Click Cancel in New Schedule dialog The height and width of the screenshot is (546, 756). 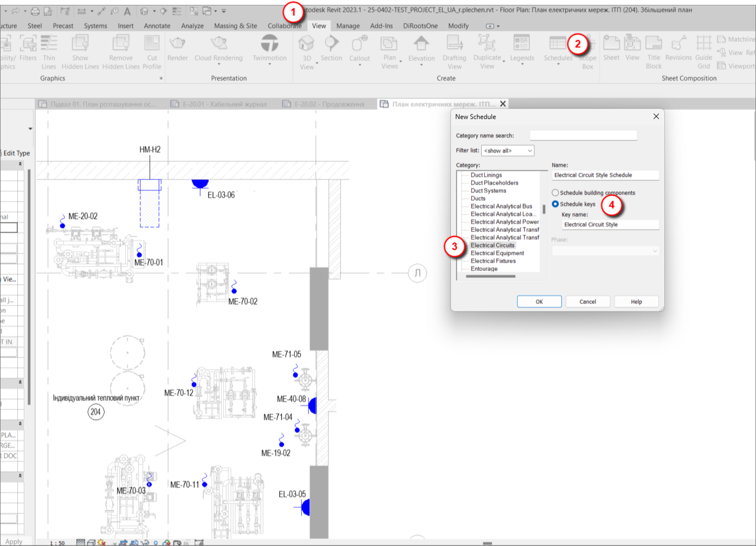coord(587,302)
